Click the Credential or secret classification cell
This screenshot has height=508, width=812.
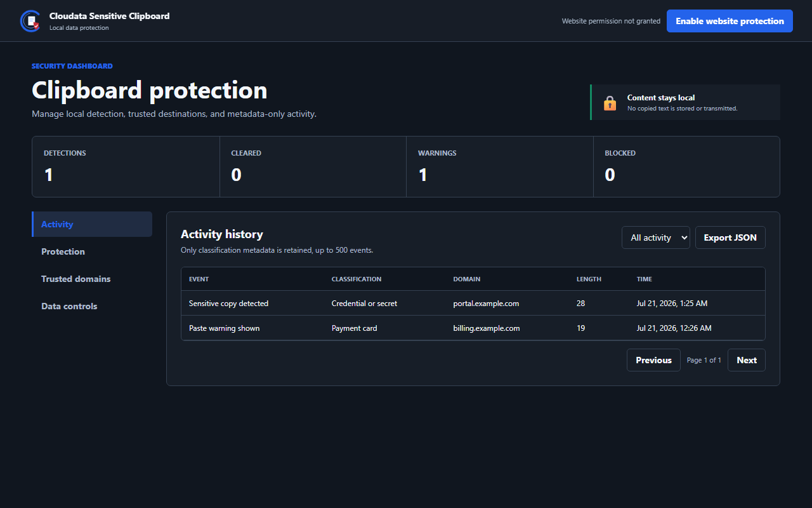point(364,304)
